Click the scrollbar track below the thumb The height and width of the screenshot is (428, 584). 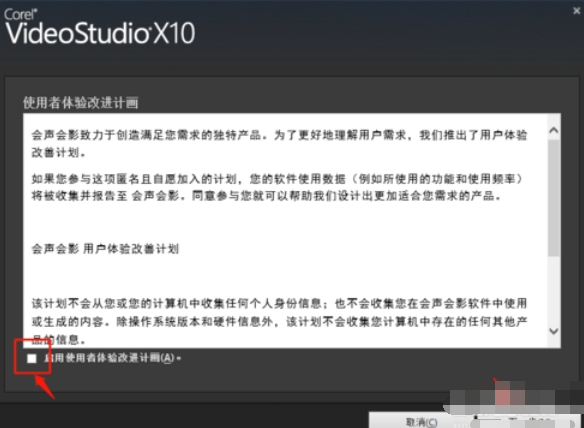pos(554,290)
